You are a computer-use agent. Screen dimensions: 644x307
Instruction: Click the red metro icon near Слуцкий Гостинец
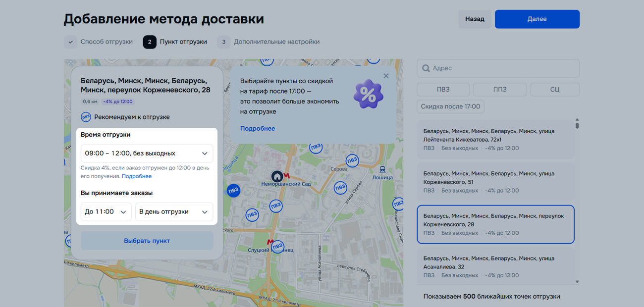click(270, 242)
